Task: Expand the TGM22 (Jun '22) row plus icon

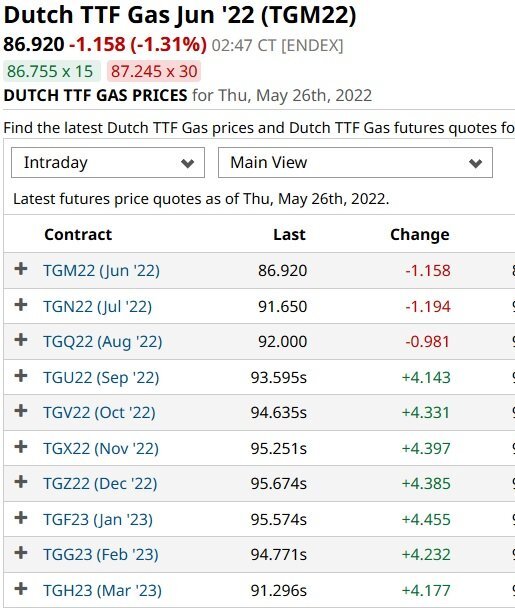Action: coord(21,269)
